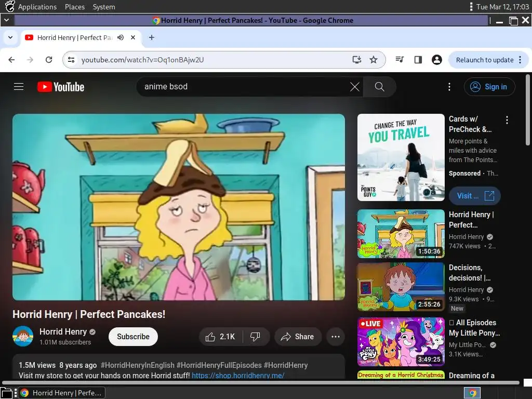This screenshot has height=399, width=532.
Task: Click Cards w/ PreCheck ad title
Action: click(470, 124)
